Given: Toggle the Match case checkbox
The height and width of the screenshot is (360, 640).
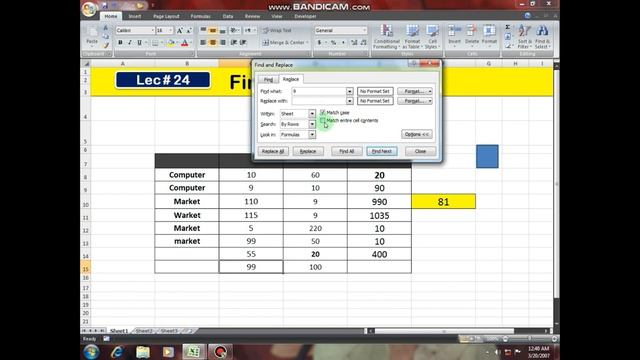Looking at the screenshot, I should [322, 112].
